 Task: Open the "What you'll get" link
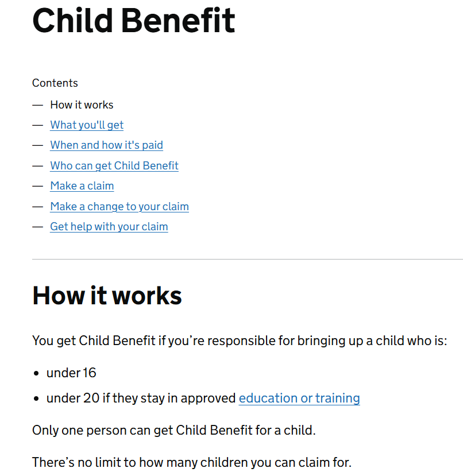pyautogui.click(x=87, y=125)
